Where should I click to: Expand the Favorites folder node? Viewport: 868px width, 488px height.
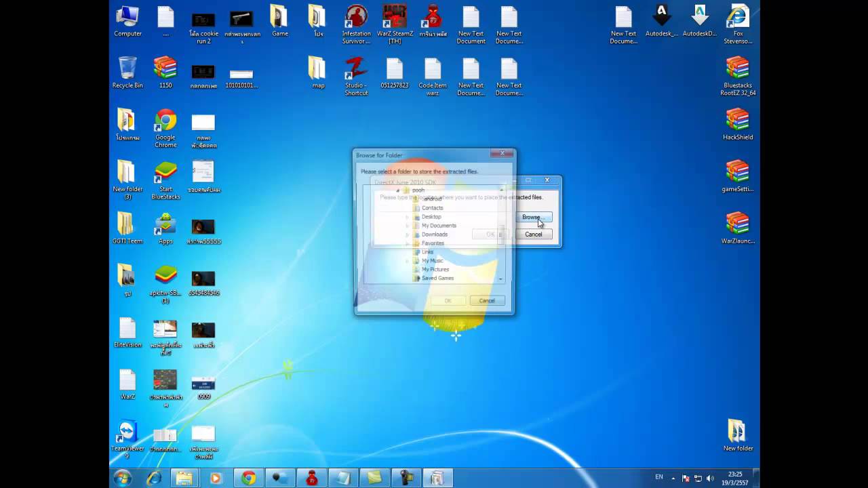(x=408, y=243)
